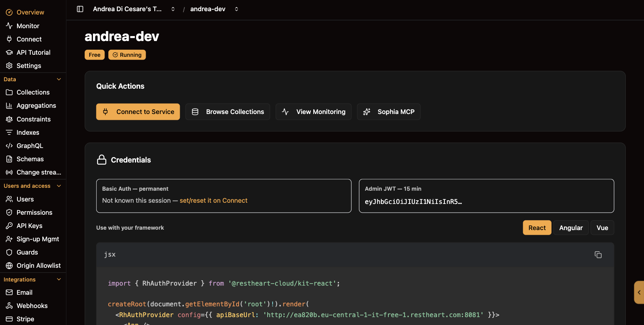This screenshot has height=325, width=644.
Task: Click the Running status badge
Action: tap(127, 55)
